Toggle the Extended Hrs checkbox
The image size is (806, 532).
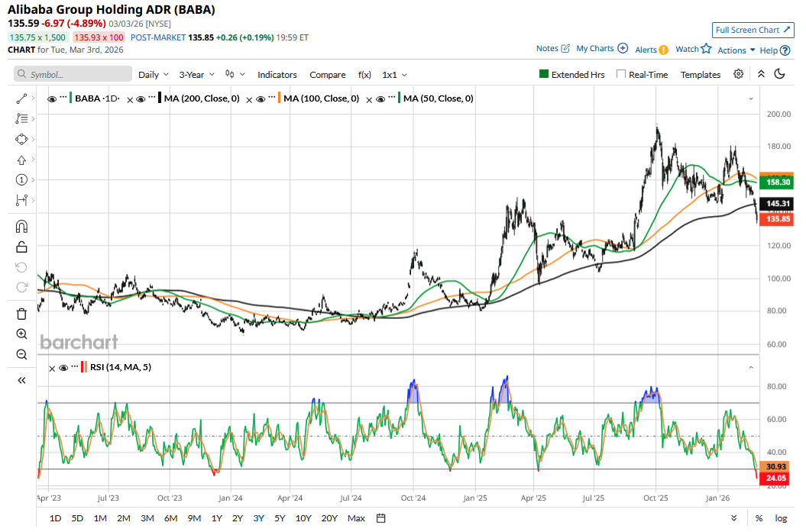coord(544,75)
